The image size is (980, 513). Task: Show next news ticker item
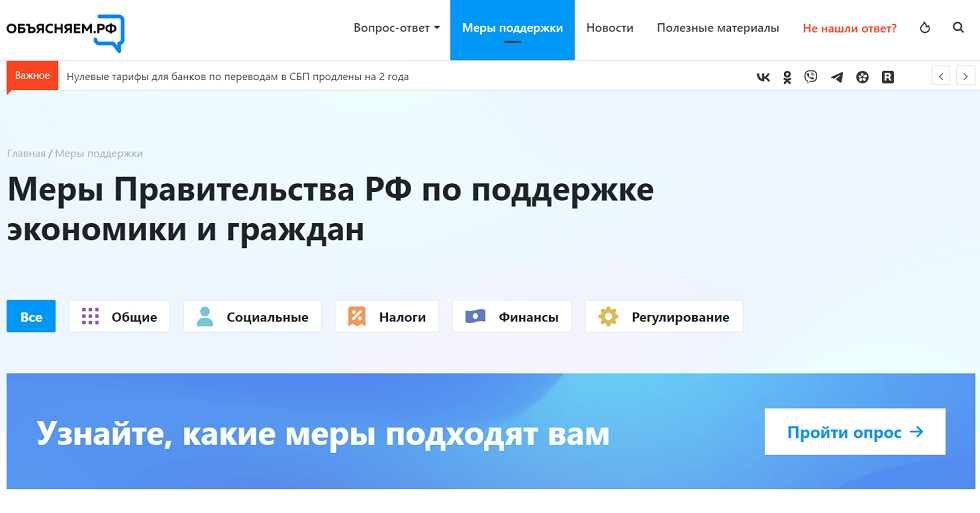click(965, 76)
